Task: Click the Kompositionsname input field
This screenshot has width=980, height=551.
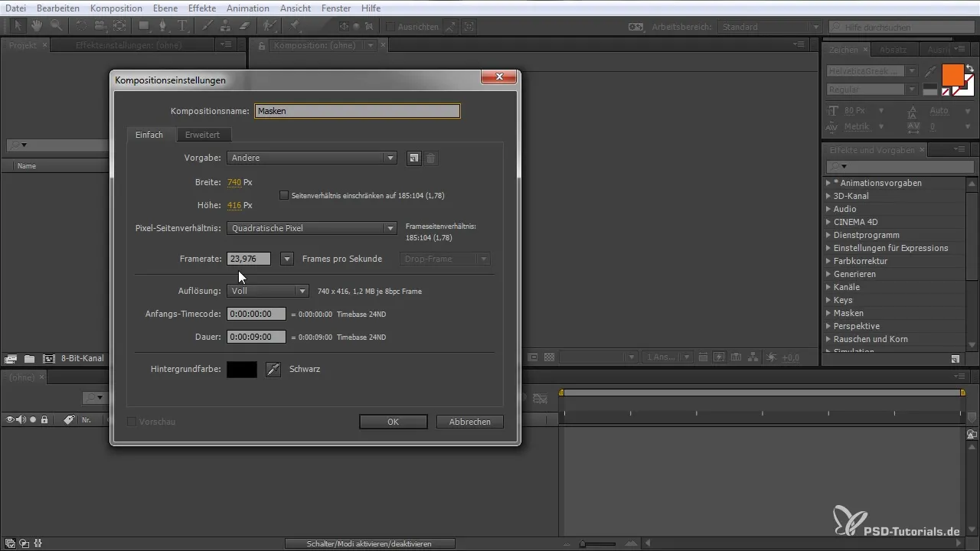Action: click(357, 111)
